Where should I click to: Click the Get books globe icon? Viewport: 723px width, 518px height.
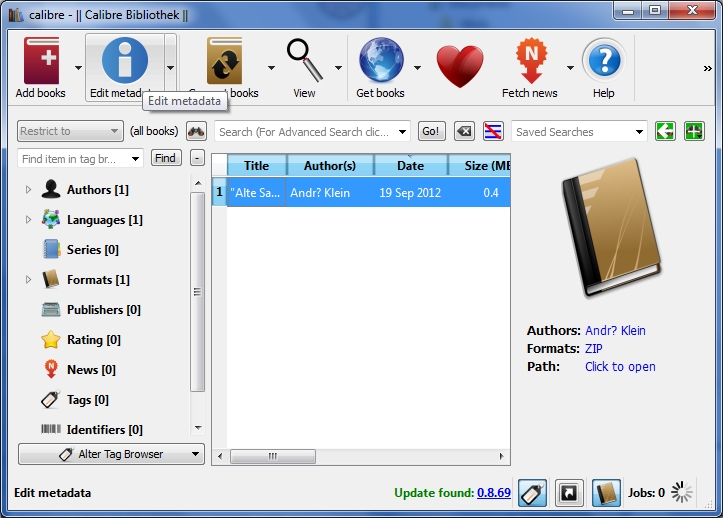[x=381, y=60]
